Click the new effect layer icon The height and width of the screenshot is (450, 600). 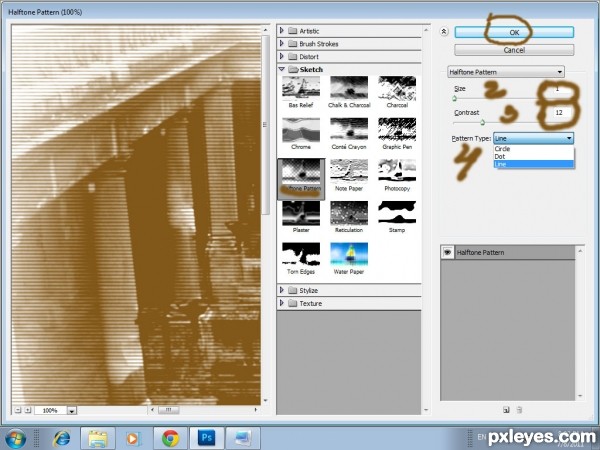click(x=506, y=410)
